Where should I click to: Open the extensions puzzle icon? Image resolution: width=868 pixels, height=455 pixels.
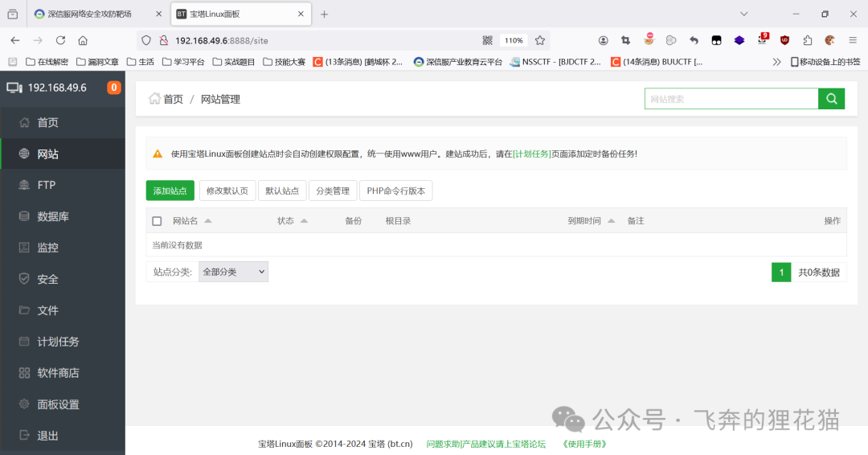808,40
